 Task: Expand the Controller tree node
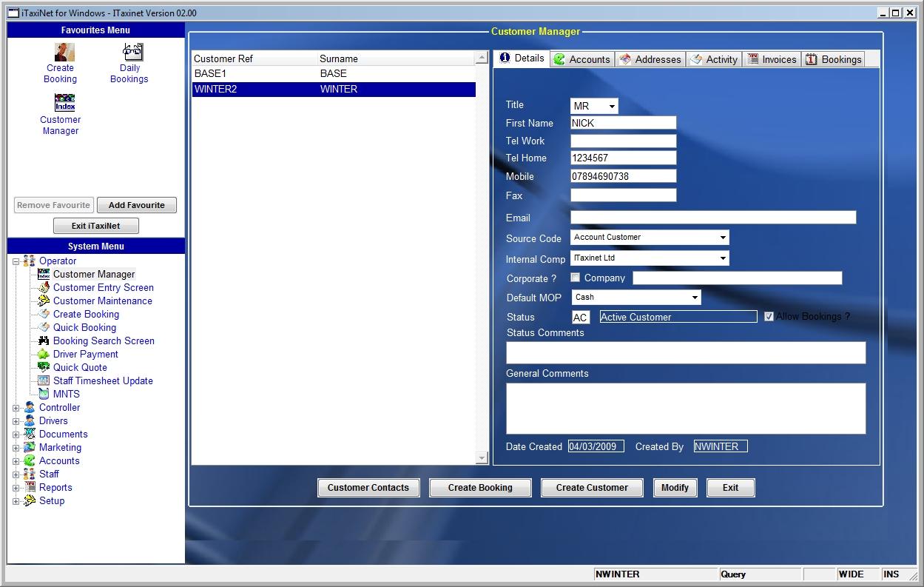pyautogui.click(x=16, y=408)
